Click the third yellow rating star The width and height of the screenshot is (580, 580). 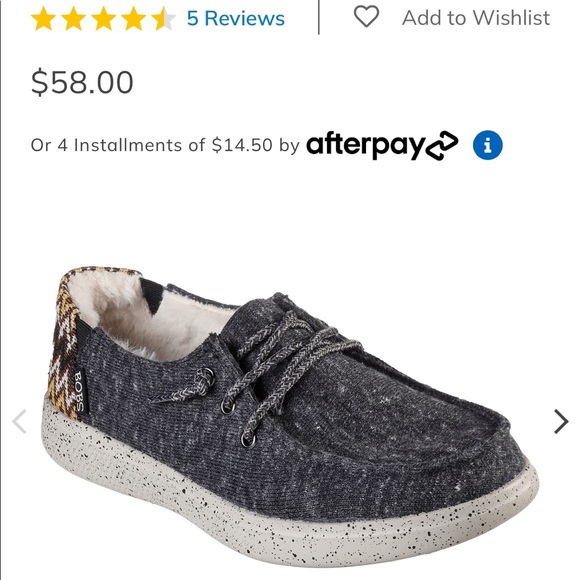point(103,18)
